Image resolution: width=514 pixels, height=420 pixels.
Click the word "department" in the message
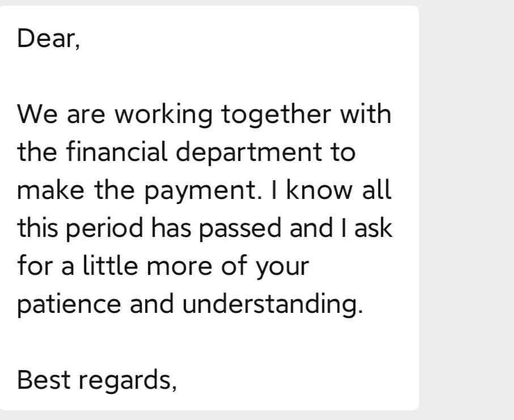249,153
